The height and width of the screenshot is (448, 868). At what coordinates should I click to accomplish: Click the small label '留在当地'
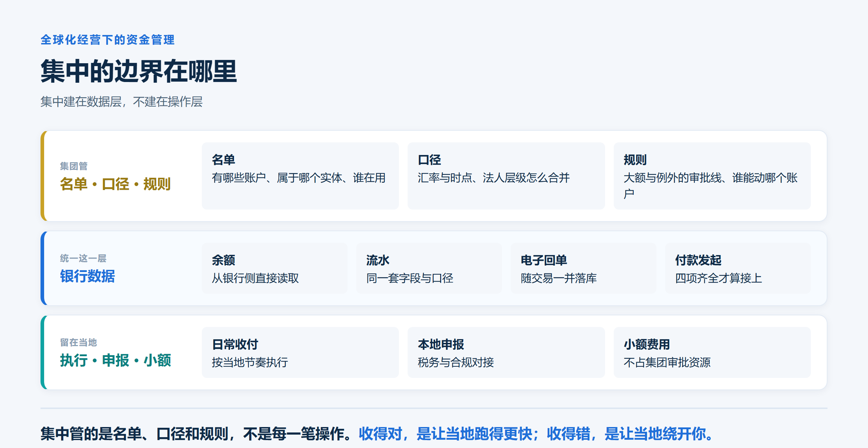pyautogui.click(x=78, y=343)
